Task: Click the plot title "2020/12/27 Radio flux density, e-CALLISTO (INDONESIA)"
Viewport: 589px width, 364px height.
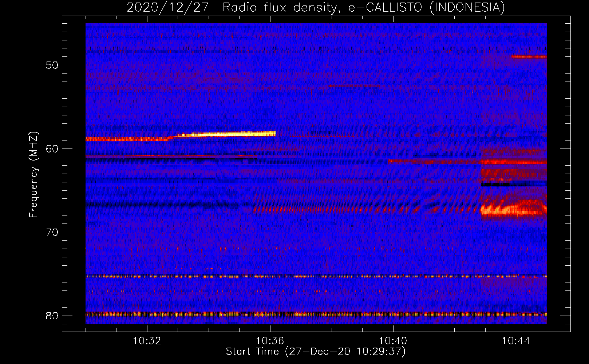Action: 316,7
